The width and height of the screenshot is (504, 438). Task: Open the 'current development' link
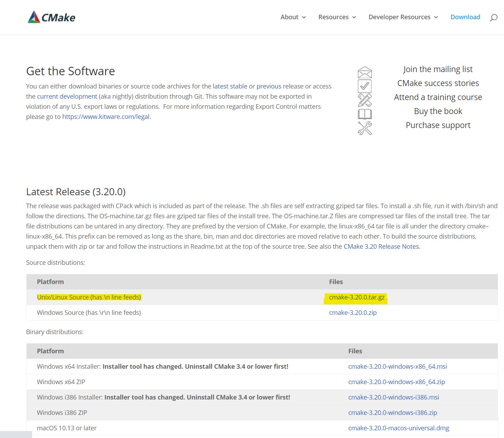pyautogui.click(x=67, y=97)
